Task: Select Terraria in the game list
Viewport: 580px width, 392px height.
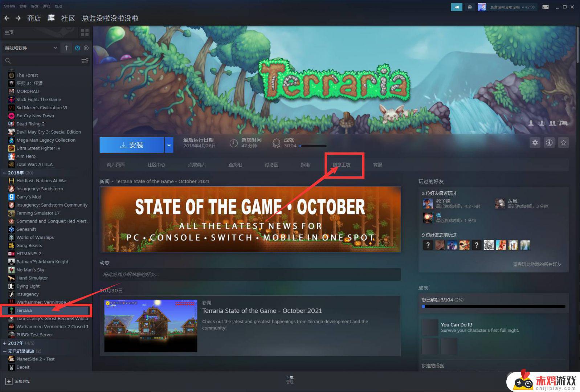Action: pyautogui.click(x=45, y=310)
